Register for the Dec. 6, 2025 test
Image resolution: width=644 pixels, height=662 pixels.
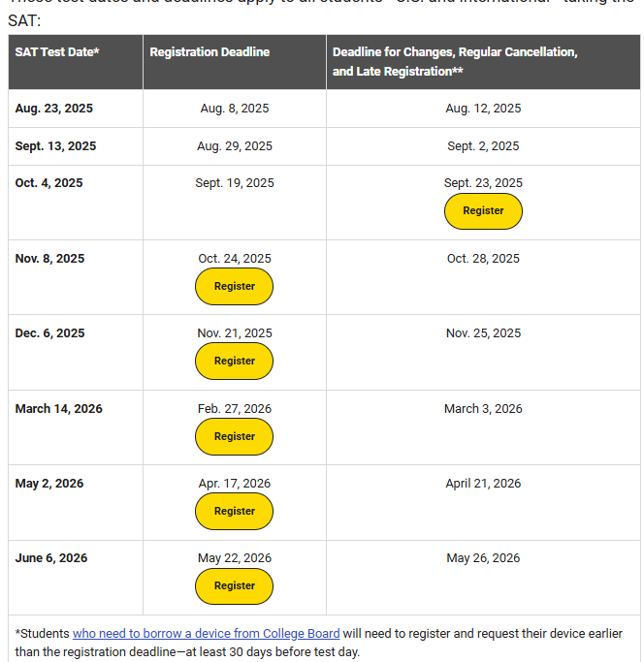coord(234,362)
